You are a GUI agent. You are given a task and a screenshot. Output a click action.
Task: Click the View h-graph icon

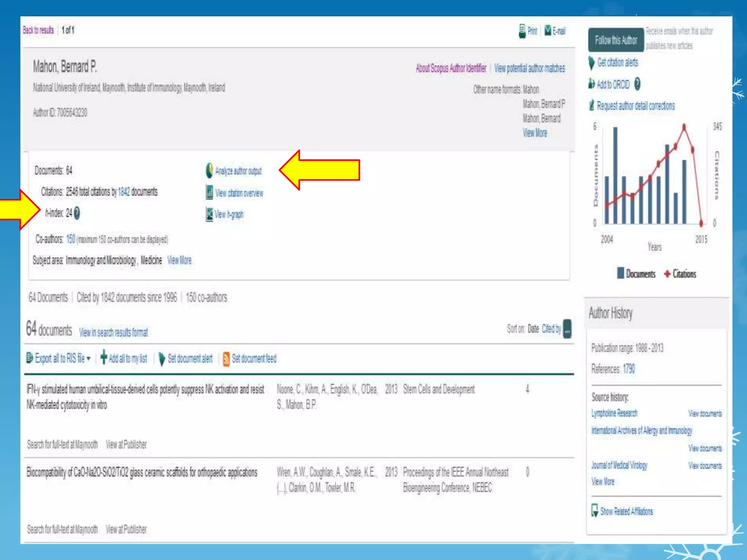click(209, 214)
